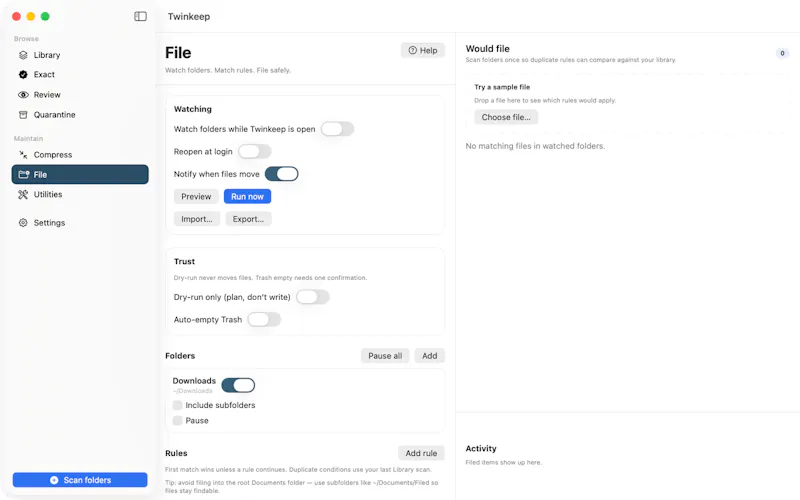The image size is (800, 500).
Task: Click the Compress arrows icon
Action: tap(23, 155)
